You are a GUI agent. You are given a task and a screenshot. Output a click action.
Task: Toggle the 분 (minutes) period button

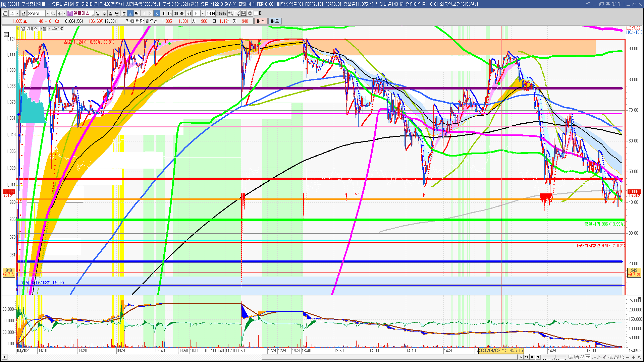coord(124,13)
